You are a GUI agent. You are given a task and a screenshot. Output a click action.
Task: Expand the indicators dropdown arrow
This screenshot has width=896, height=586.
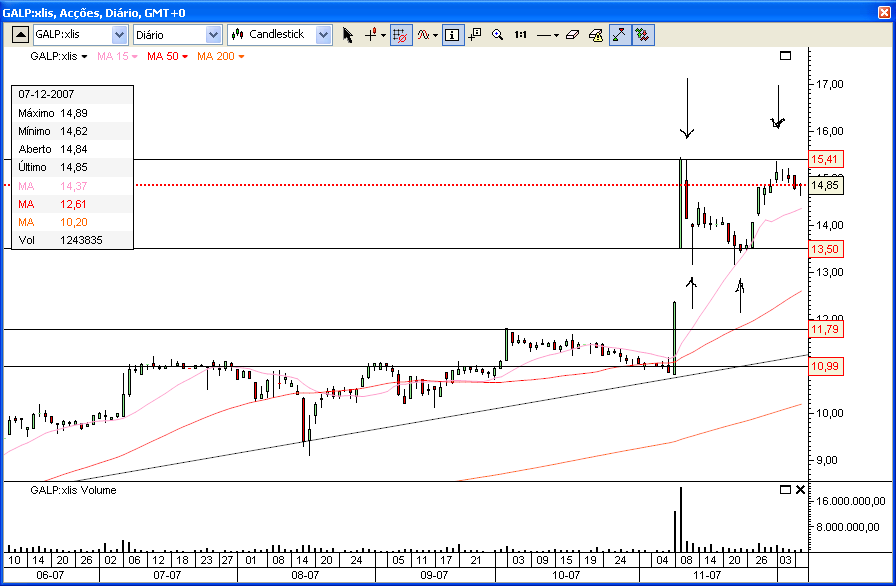click(x=435, y=35)
